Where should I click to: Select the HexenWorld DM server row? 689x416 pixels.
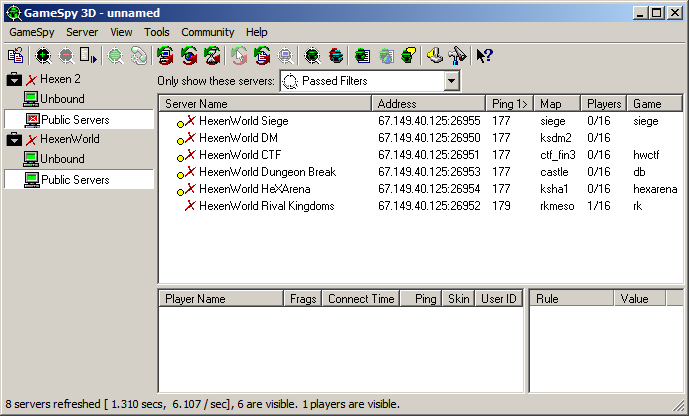pyautogui.click(x=421, y=138)
